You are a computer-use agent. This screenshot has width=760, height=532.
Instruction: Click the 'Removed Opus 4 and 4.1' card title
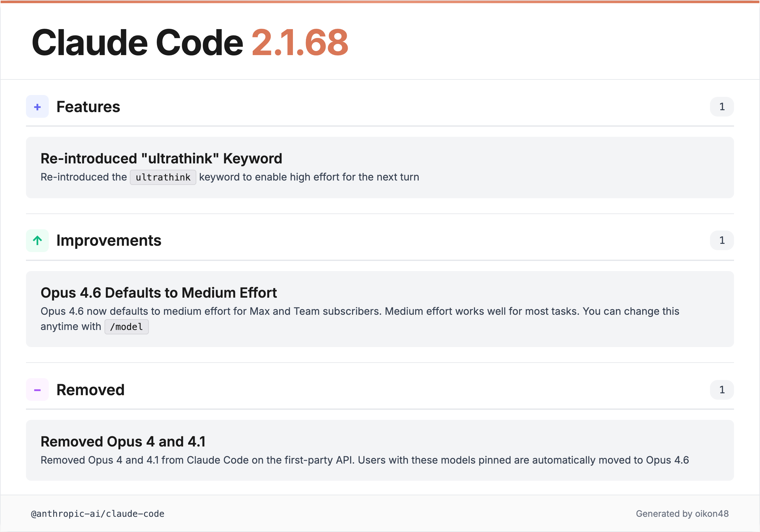click(x=123, y=442)
